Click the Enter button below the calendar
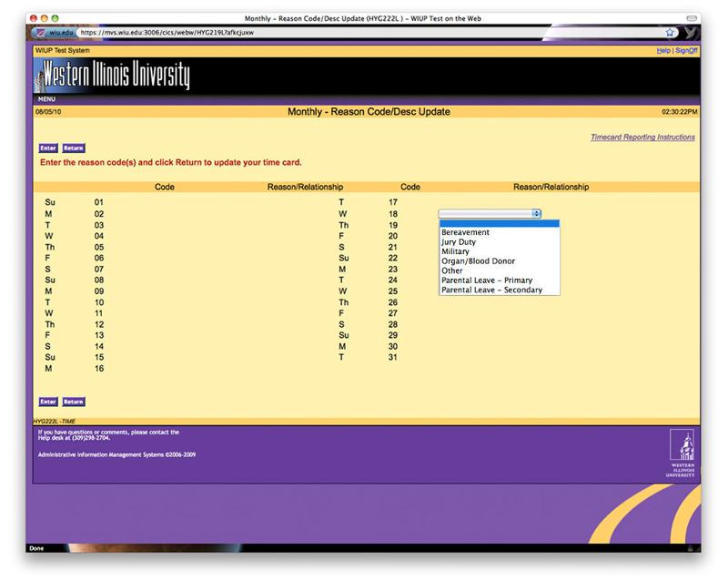Screen dimensions: 728x581 tap(48, 402)
